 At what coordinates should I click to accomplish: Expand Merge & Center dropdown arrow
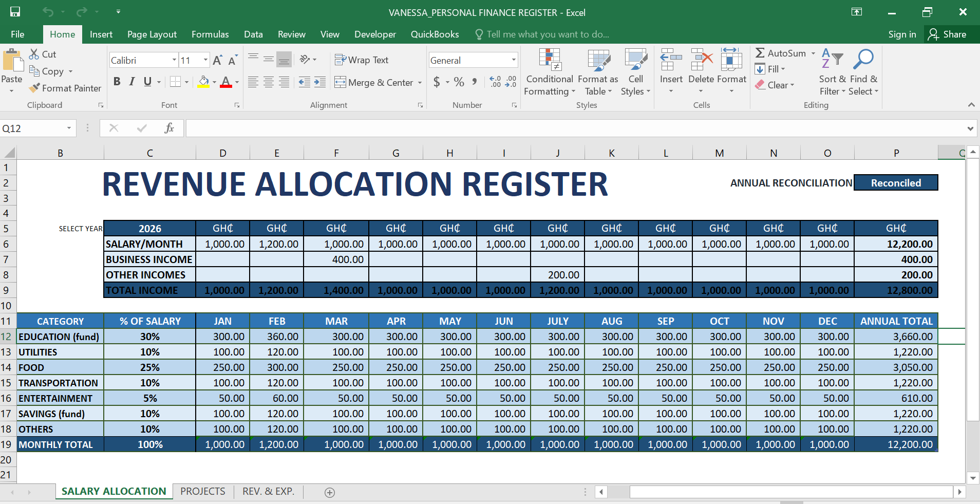pyautogui.click(x=420, y=82)
